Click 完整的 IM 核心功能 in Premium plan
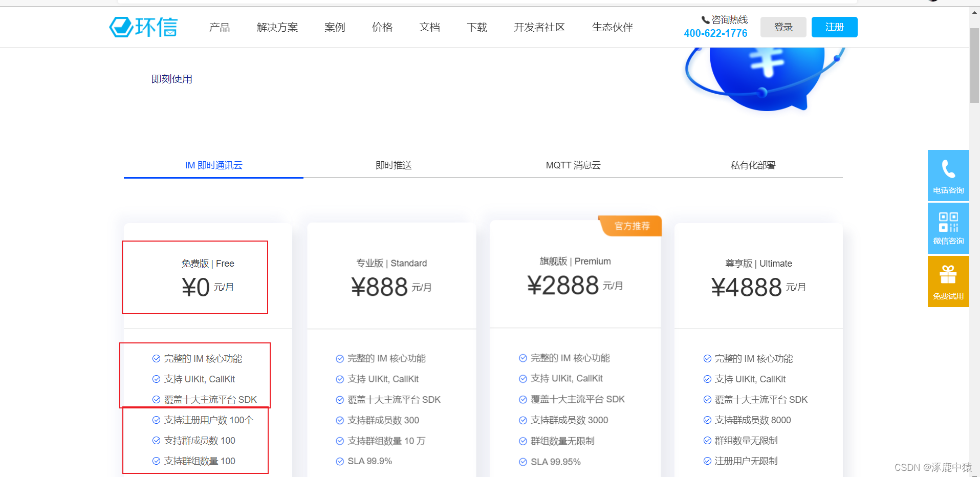The width and height of the screenshot is (980, 477). [x=570, y=358]
